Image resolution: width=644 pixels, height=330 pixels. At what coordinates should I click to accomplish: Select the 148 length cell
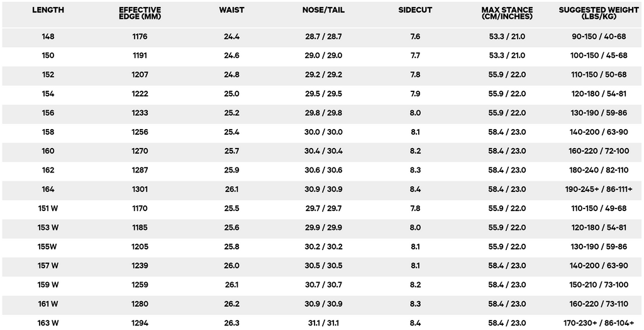(48, 37)
